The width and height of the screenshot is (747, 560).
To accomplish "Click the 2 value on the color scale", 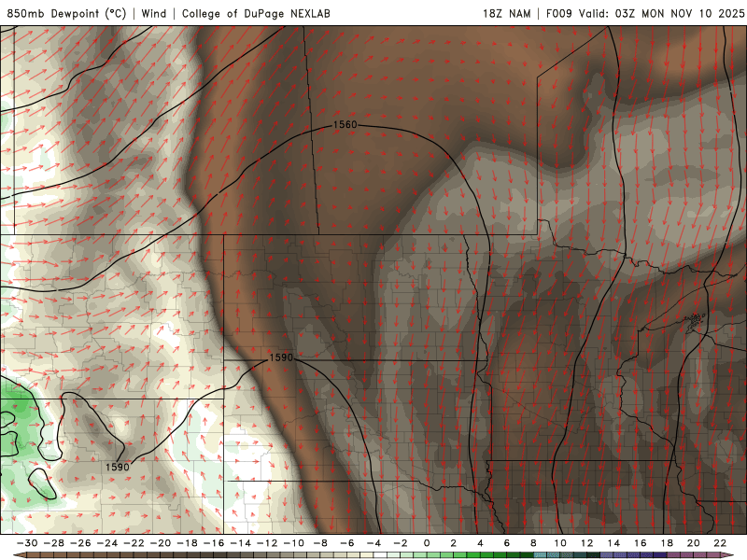I will (x=454, y=543).
